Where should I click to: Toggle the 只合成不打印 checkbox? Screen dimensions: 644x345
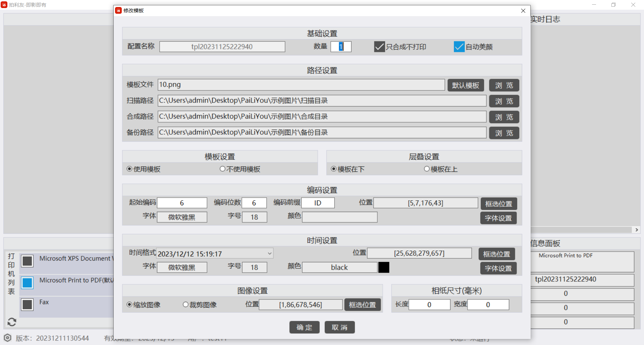tap(379, 47)
